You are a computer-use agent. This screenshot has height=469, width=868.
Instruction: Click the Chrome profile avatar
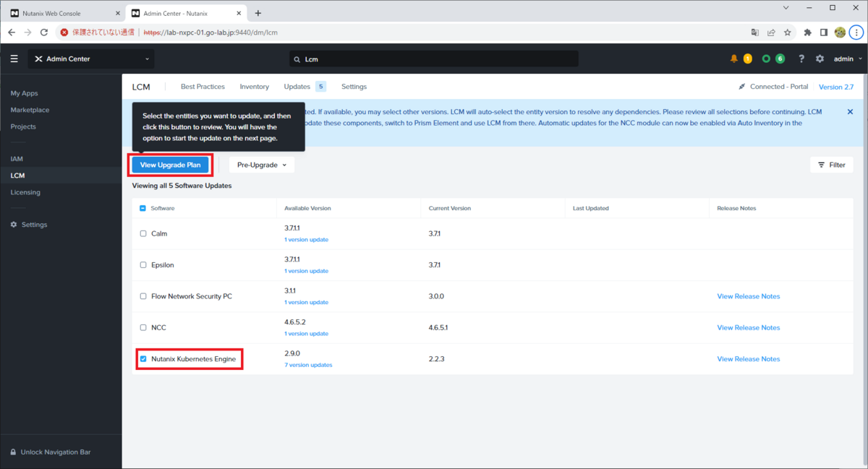tap(840, 33)
